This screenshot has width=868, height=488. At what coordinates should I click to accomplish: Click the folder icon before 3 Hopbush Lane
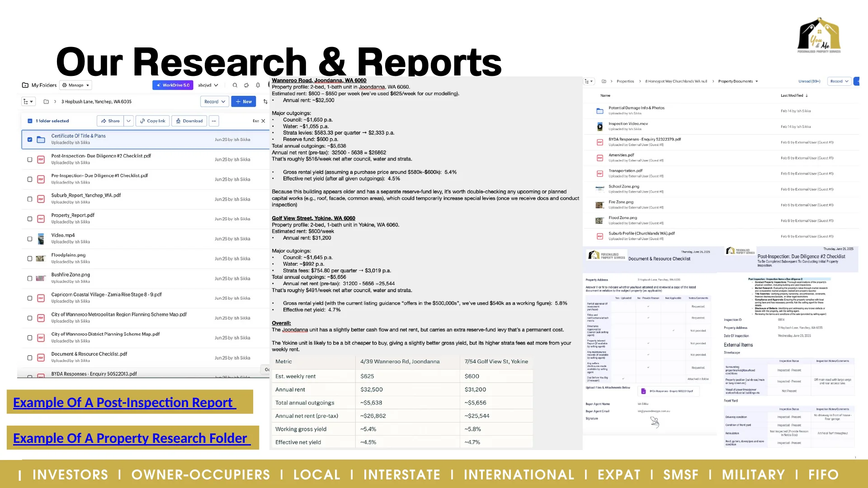point(46,102)
